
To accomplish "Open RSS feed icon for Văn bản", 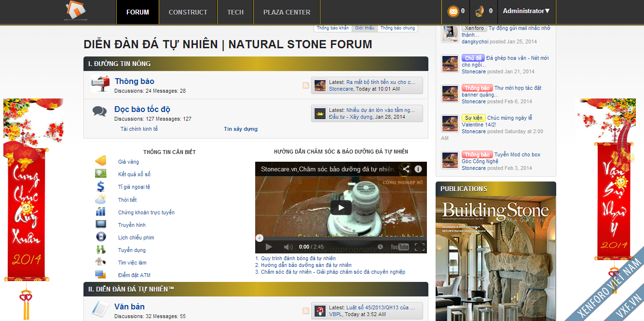I will tap(306, 311).
